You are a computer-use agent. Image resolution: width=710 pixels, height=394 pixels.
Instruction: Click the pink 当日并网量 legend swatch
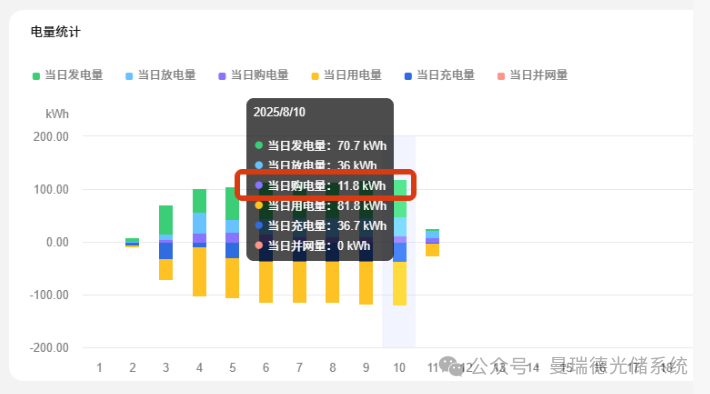point(501,76)
